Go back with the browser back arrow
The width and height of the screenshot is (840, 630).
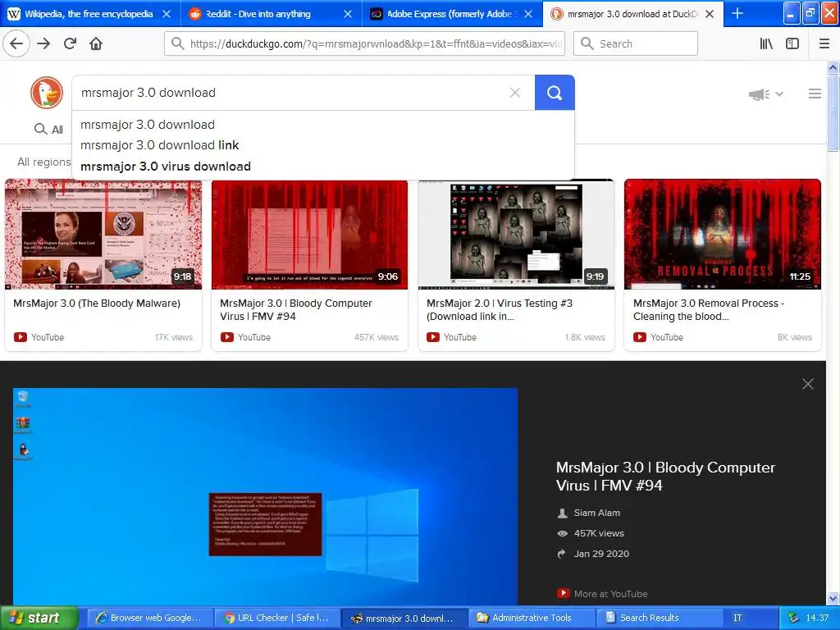16,43
